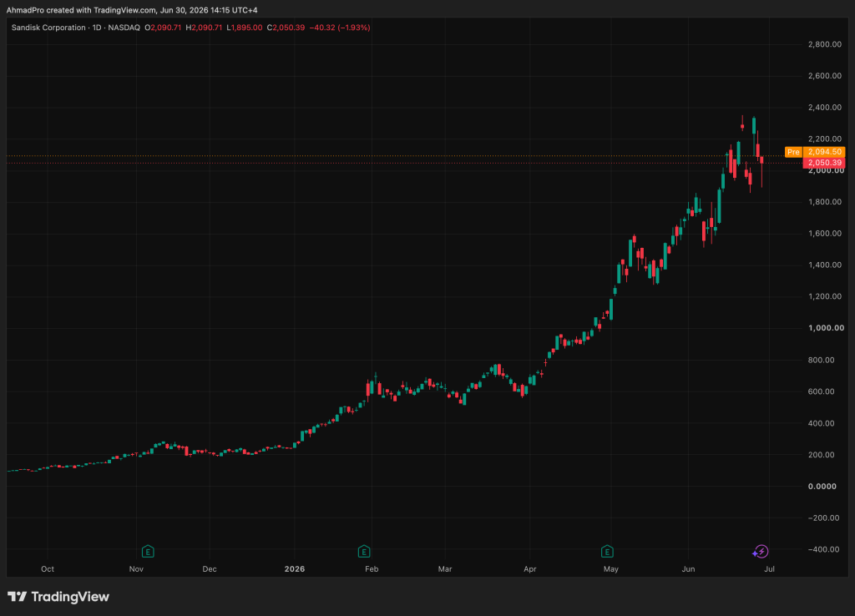
Task: Click the −40.32 (−1.93%) change value
Action: (340, 28)
